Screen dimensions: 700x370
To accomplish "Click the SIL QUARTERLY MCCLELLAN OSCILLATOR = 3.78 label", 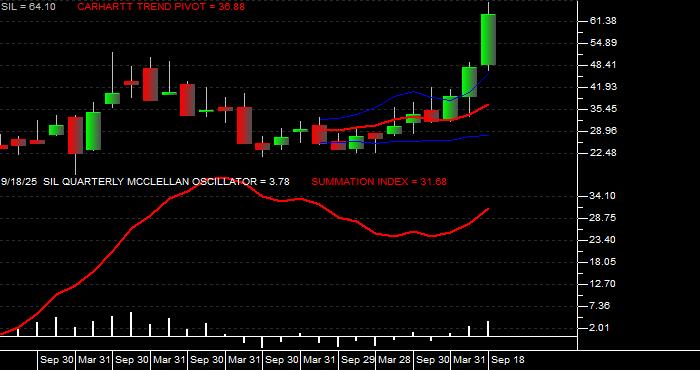I will (166, 182).
